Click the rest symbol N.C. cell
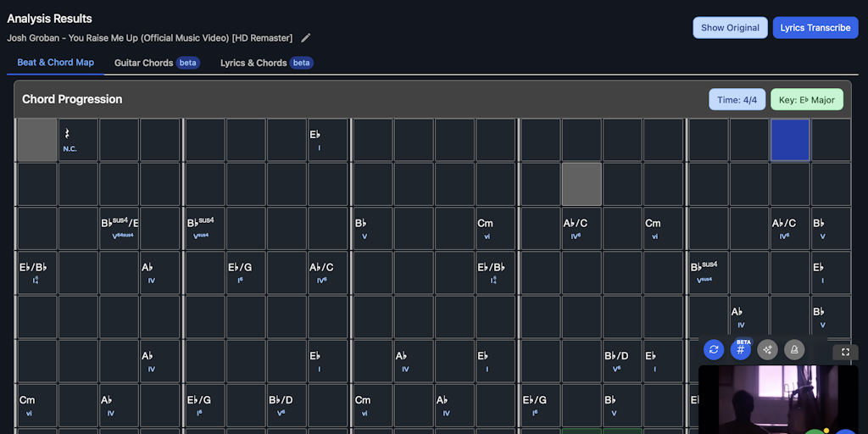The height and width of the screenshot is (434, 868). tap(78, 140)
